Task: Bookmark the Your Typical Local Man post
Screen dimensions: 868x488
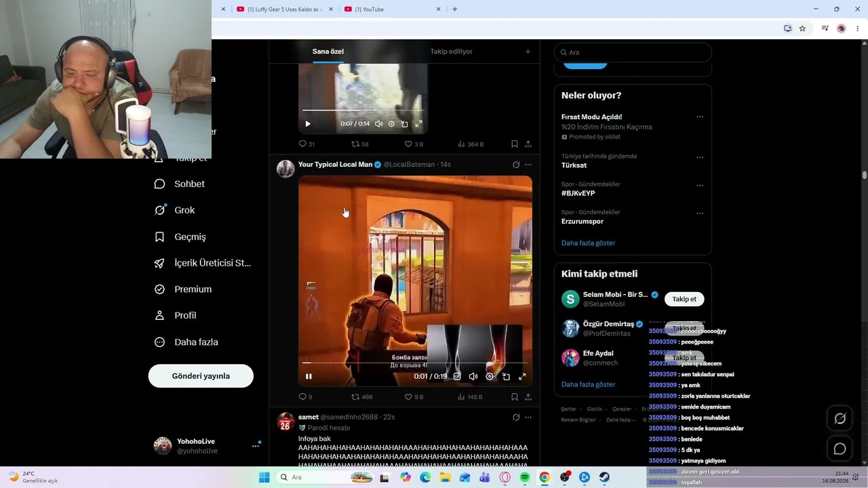Action: [515, 396]
